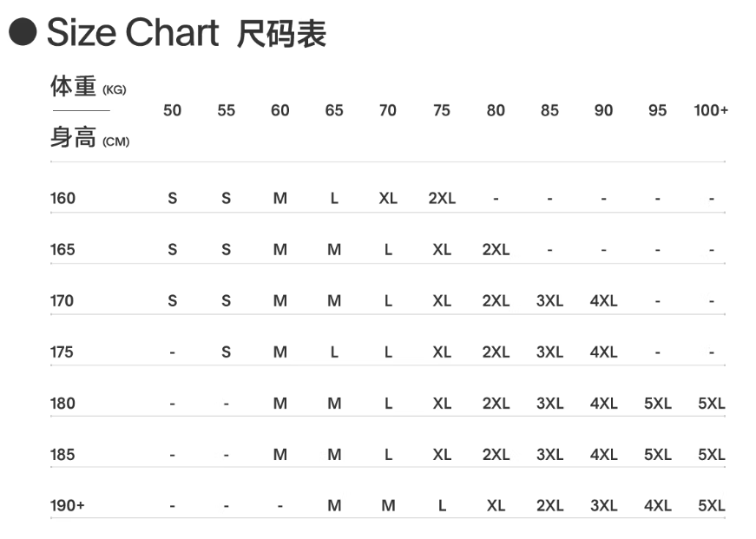Click the XL cell in the 160 row
The image size is (756, 539).
coord(388,198)
